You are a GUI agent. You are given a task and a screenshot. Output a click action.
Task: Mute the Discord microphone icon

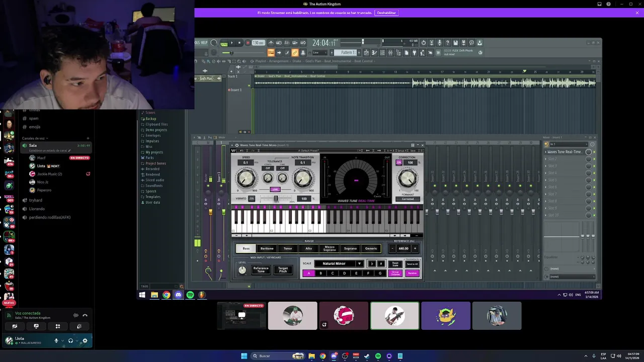[x=56, y=341]
